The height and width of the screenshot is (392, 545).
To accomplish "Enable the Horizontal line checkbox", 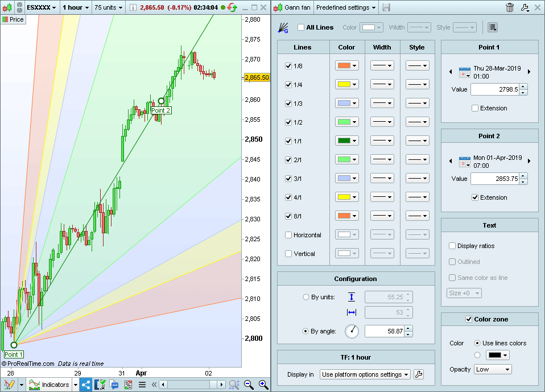I will tap(288, 235).
